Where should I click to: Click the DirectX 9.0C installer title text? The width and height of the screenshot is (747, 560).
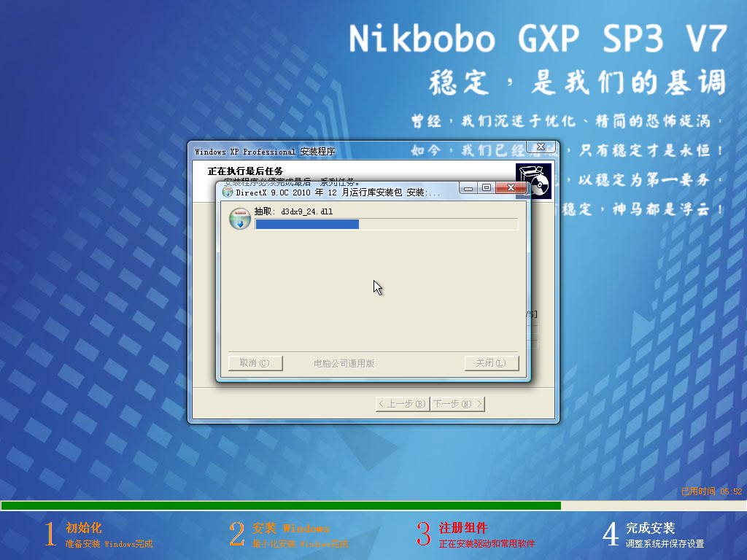338,192
